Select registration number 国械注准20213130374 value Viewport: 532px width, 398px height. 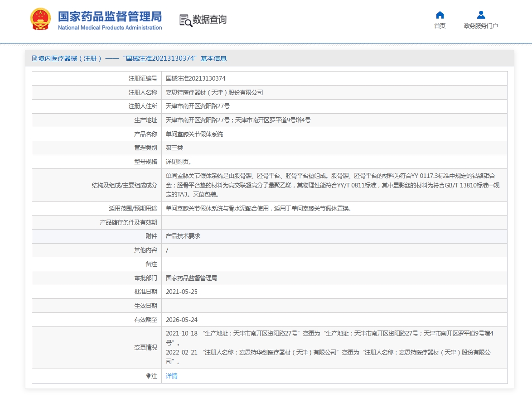coord(195,78)
